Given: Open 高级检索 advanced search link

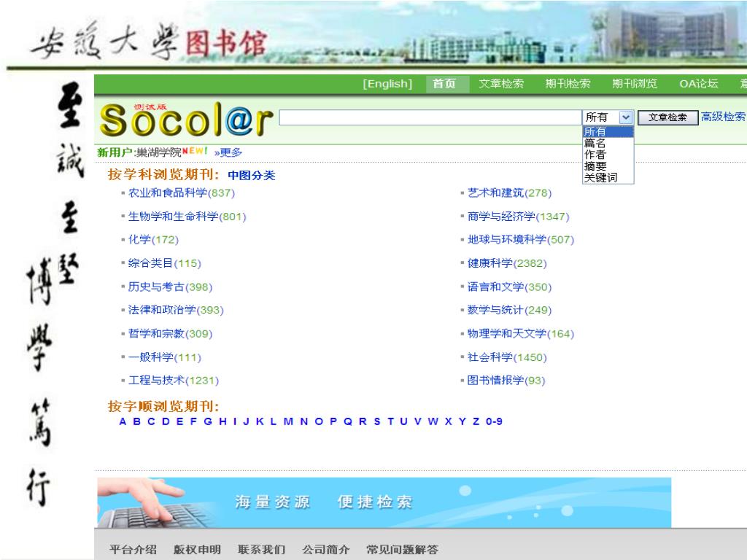Looking at the screenshot, I should pyautogui.click(x=723, y=117).
